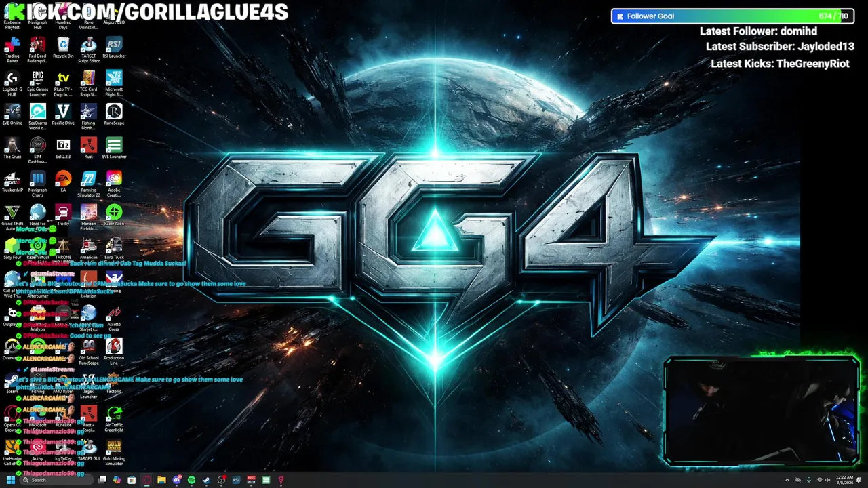
Task: Select the SeaOrama World desktop icon
Action: click(37, 116)
